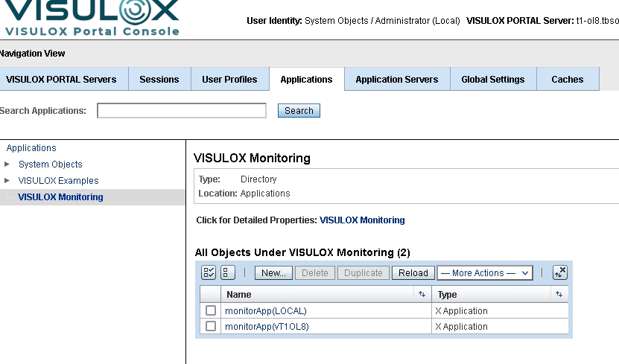Go to the Global Settings tab
The image size is (619, 364).
point(492,80)
